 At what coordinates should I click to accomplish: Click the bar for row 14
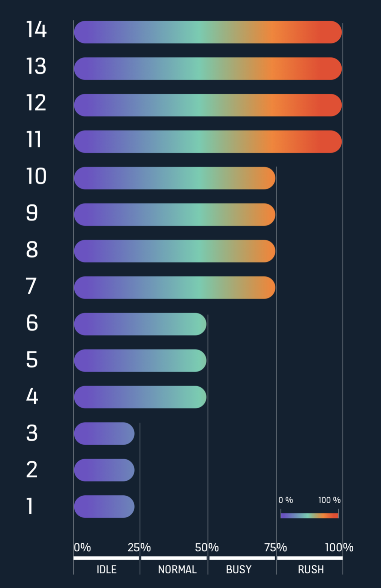(208, 32)
